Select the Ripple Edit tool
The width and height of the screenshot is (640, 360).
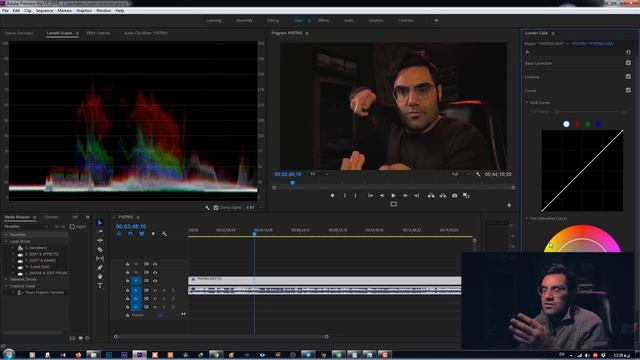coord(100,240)
